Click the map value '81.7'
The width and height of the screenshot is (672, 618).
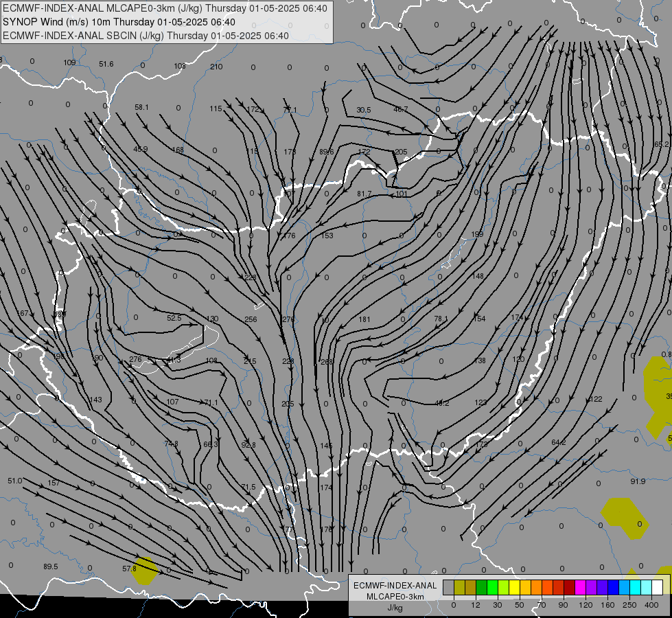364,194
